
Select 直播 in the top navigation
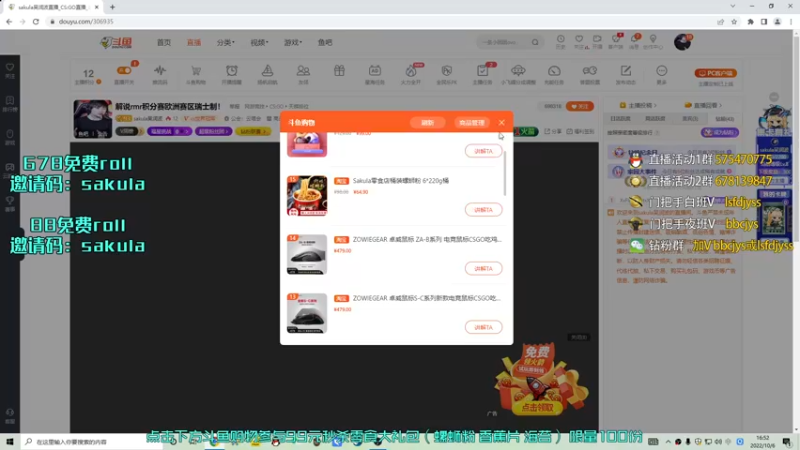coord(194,42)
